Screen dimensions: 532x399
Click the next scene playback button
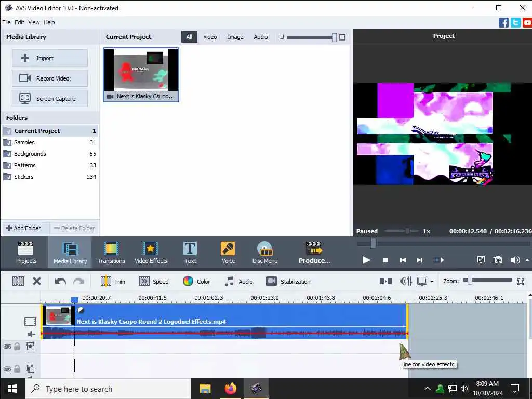click(x=438, y=260)
